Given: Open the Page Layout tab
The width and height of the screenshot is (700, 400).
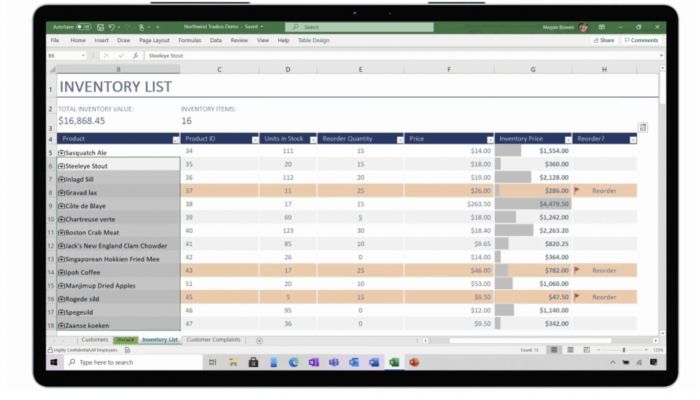Looking at the screenshot, I should pos(154,40).
